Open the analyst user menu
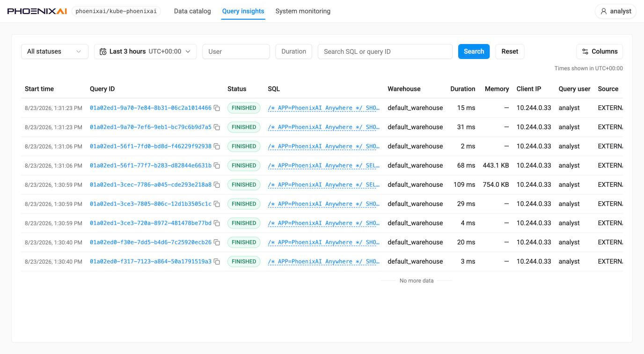This screenshot has width=644, height=354. 615,11
